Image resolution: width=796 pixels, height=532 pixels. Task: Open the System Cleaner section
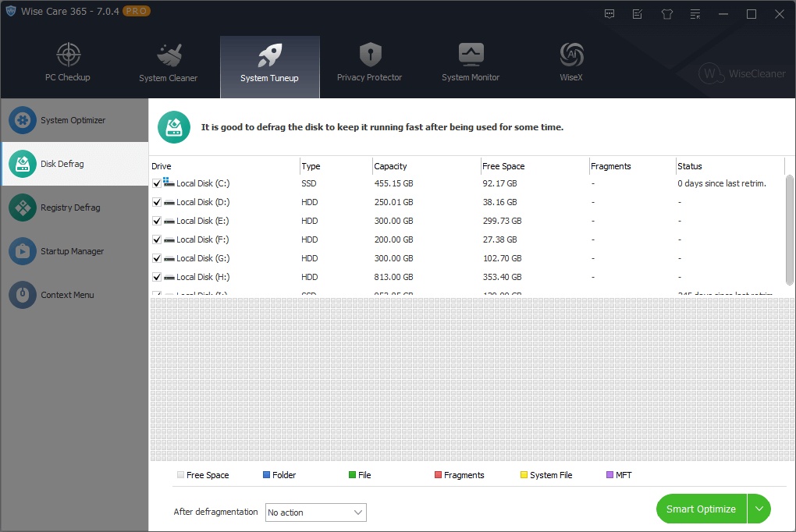click(x=169, y=63)
